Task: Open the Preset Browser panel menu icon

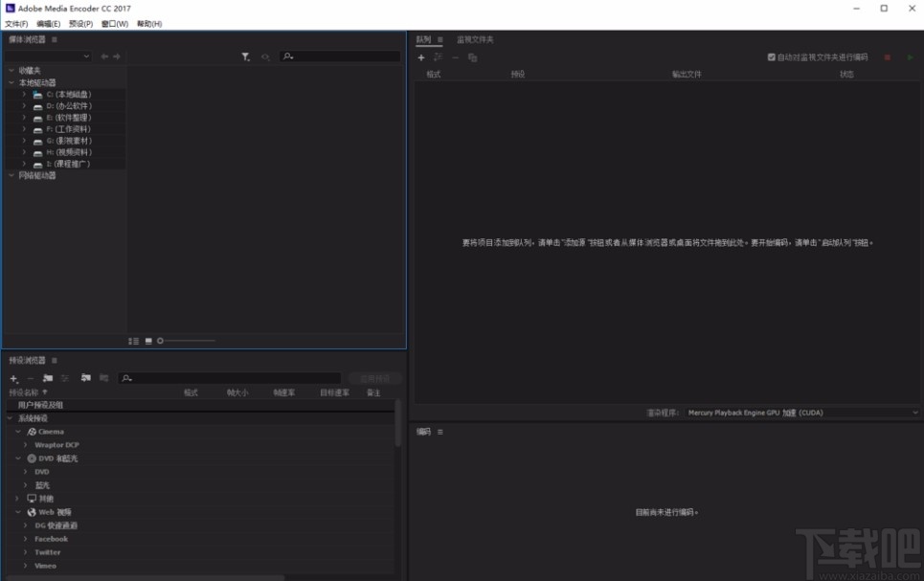Action: pyautogui.click(x=55, y=360)
